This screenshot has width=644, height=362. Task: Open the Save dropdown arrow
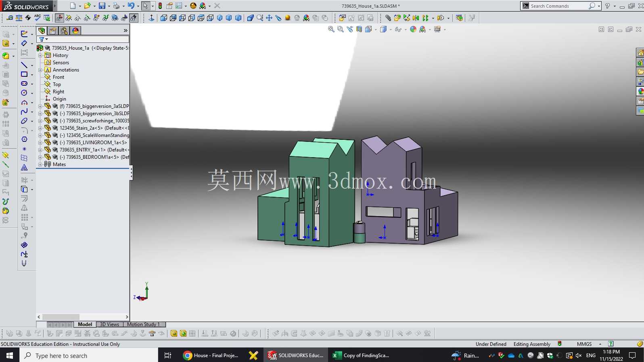pos(109,6)
